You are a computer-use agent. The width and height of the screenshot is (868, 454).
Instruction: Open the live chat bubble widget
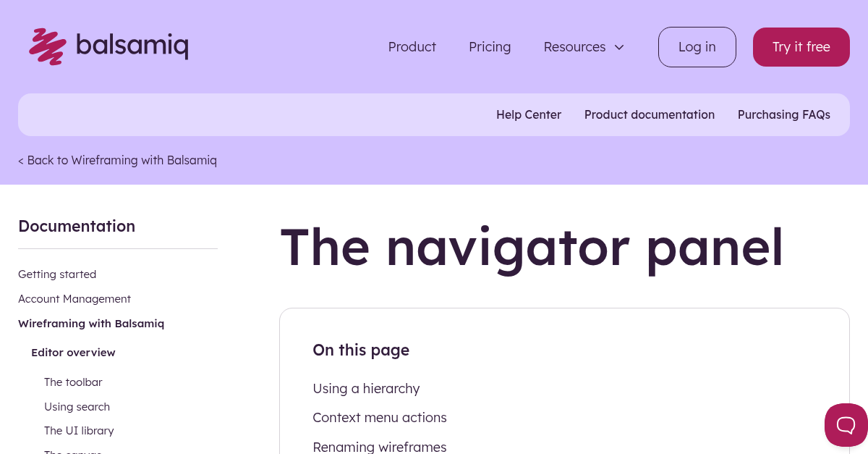click(x=846, y=425)
